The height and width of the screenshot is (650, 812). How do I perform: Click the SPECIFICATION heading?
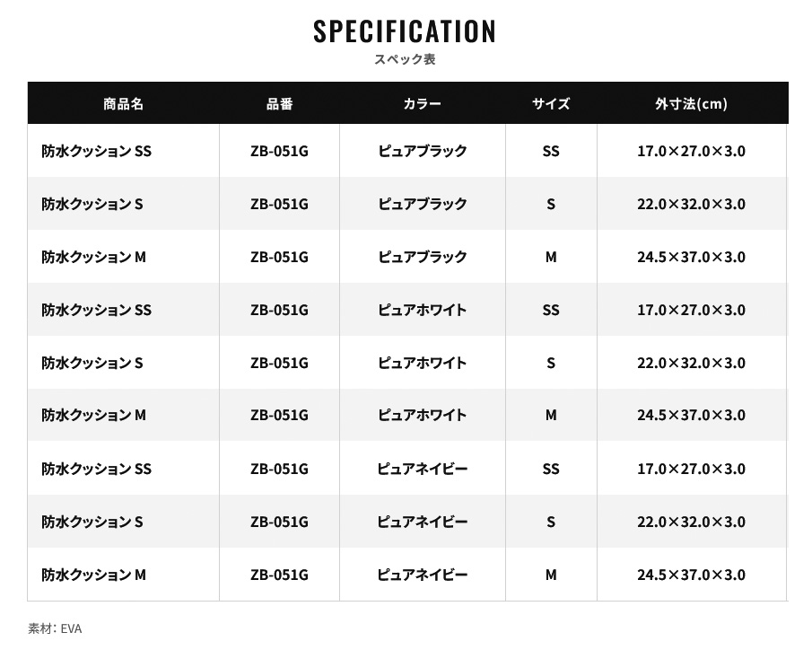pyautogui.click(x=405, y=31)
